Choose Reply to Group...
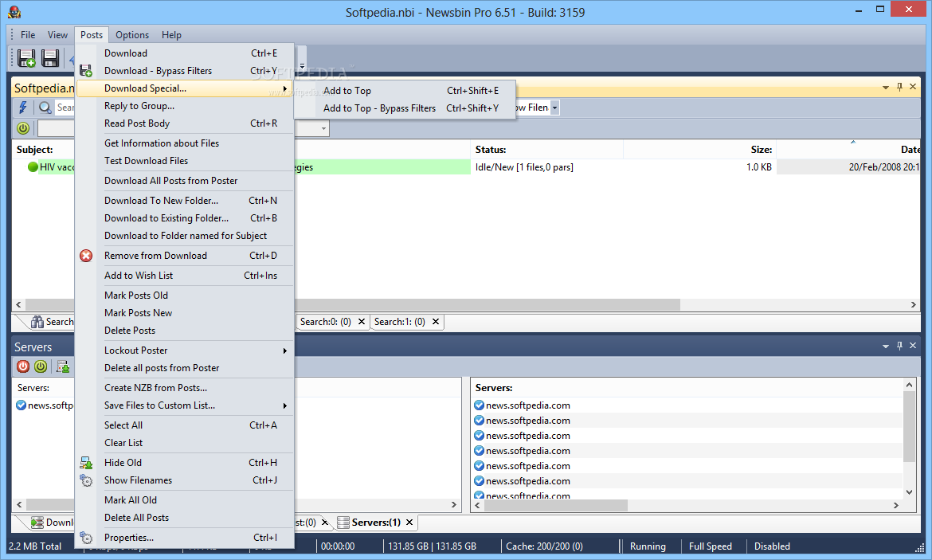Viewport: 932px width, 560px height. 186,106
